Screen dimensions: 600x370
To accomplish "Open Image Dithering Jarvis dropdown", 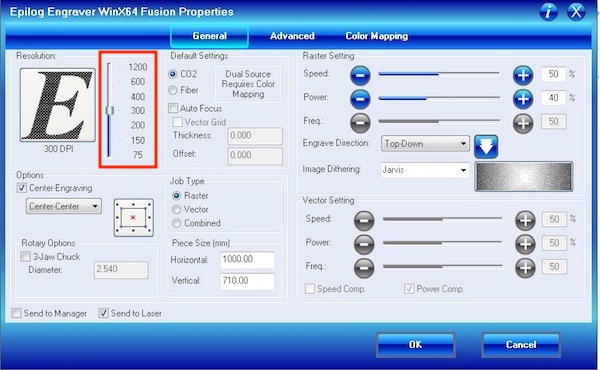I will point(425,170).
